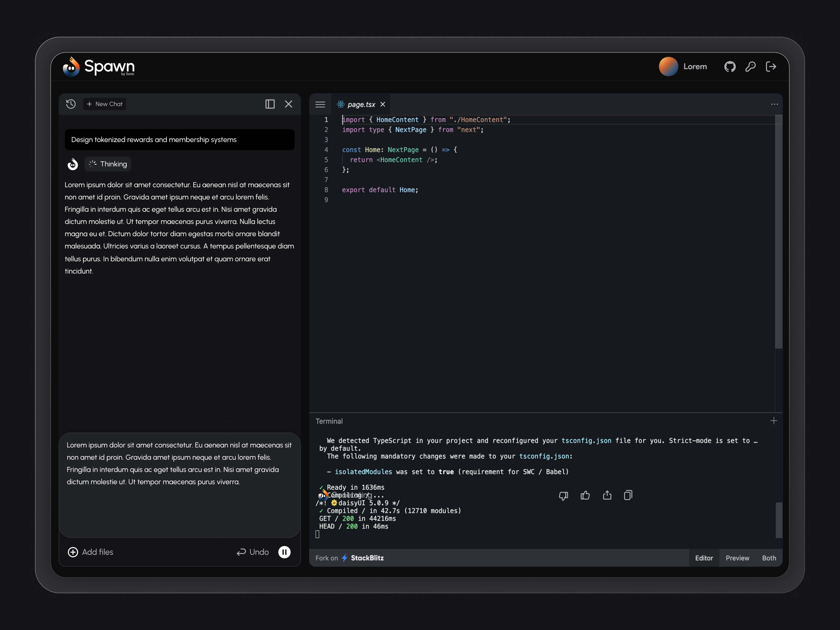Copy response with the copy icon
840x630 pixels.
[628, 496]
